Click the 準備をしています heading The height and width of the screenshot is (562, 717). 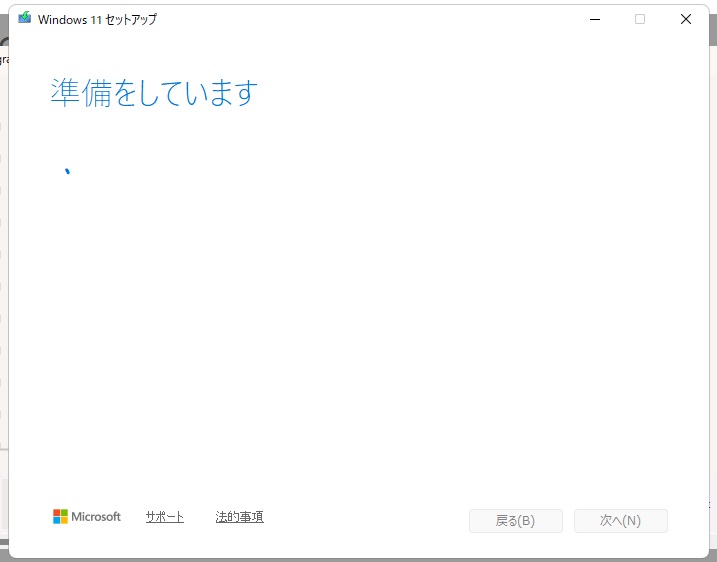coord(154,93)
